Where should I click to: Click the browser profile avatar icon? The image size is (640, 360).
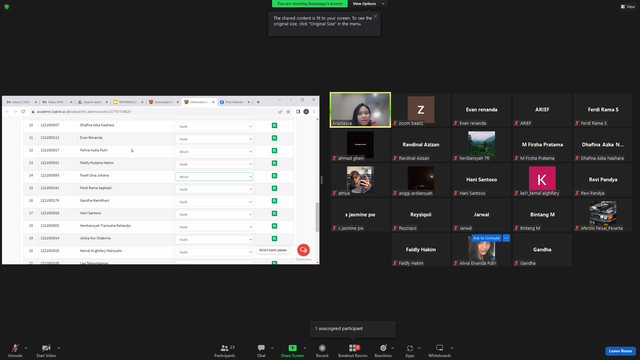pyautogui.click(x=306, y=111)
